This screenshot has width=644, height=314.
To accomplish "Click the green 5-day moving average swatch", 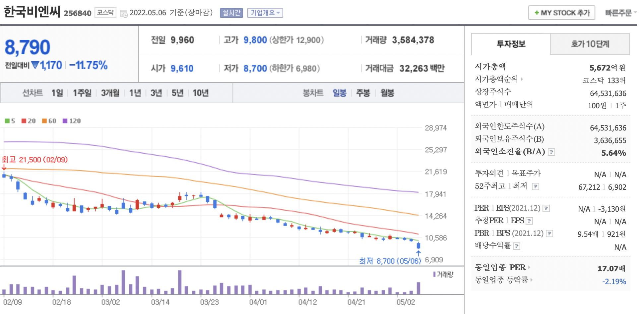I will tap(7, 121).
